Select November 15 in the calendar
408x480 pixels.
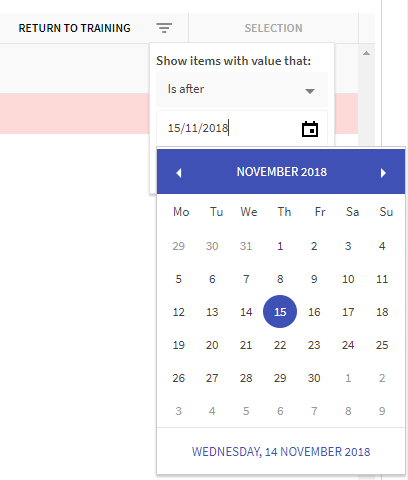[280, 312]
